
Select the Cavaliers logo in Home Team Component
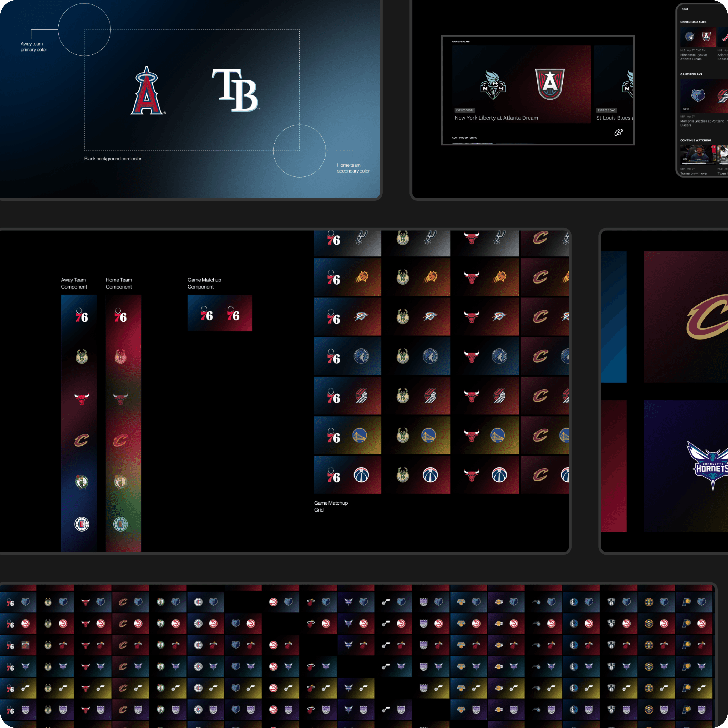coord(120,440)
